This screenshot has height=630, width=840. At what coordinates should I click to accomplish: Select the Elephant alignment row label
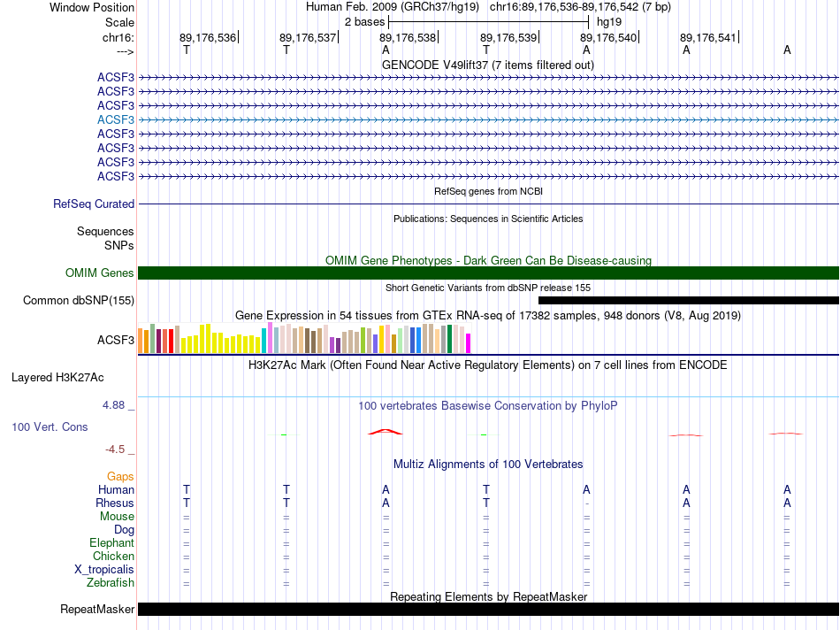[112, 542]
